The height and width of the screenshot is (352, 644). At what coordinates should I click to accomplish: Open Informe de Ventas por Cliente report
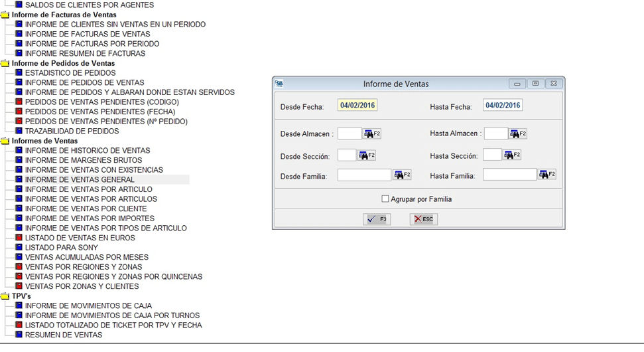click(x=86, y=209)
